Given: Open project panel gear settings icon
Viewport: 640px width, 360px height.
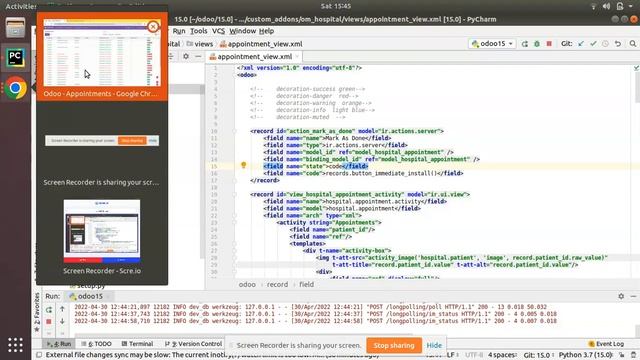Looking at the screenshot, I should [x=186, y=56].
